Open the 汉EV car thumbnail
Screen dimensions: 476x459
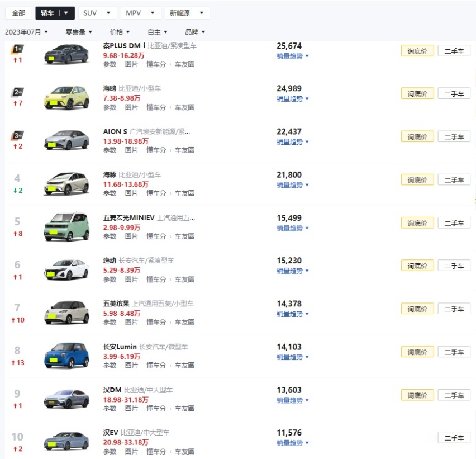(66, 441)
